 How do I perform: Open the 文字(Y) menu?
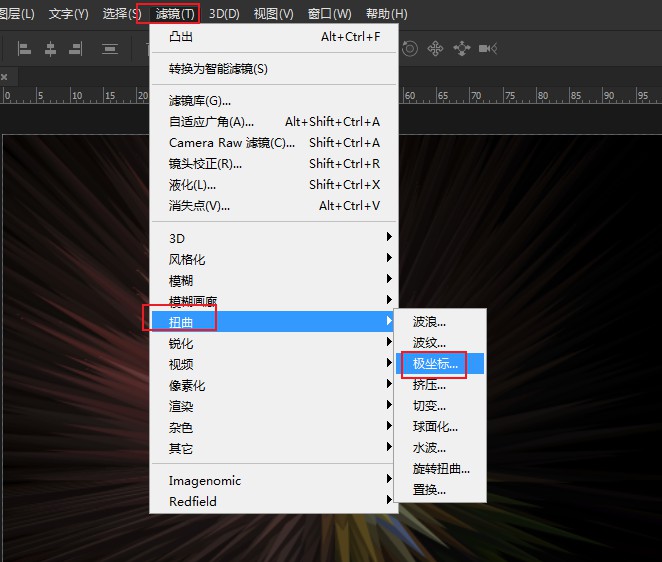click(68, 14)
